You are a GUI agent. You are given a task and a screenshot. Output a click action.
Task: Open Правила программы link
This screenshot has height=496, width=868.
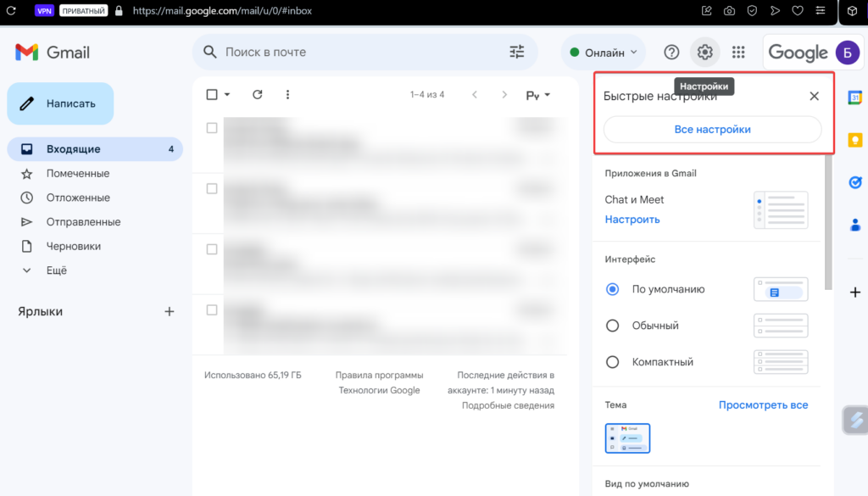point(379,376)
